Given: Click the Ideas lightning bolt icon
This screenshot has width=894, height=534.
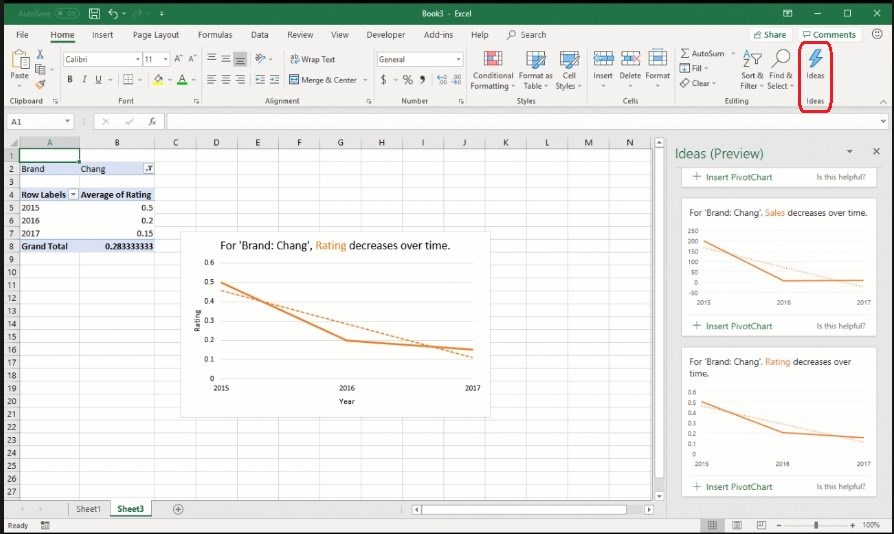Looking at the screenshot, I should (x=815, y=58).
